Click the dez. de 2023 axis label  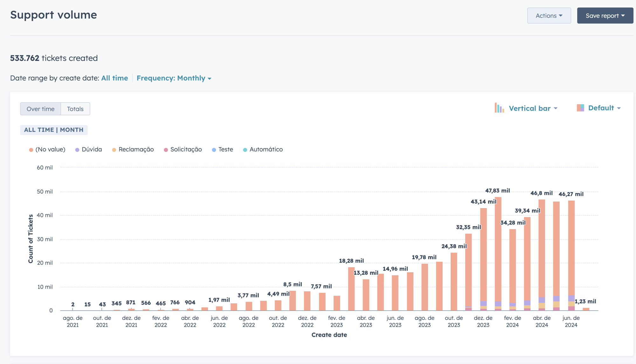pyautogui.click(x=483, y=321)
